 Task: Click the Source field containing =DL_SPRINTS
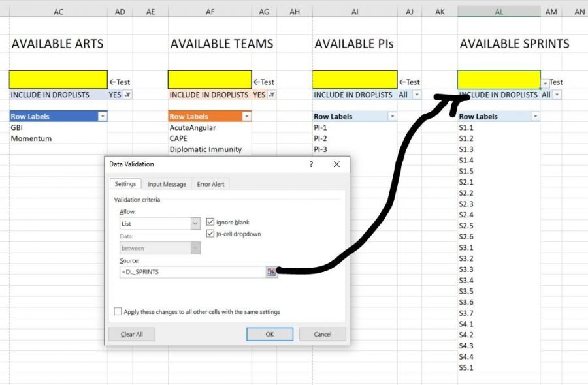(193, 272)
